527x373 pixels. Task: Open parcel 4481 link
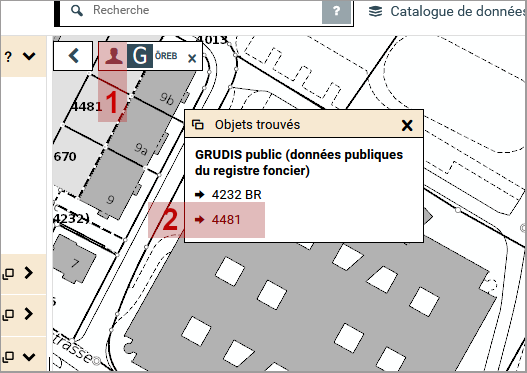click(226, 219)
